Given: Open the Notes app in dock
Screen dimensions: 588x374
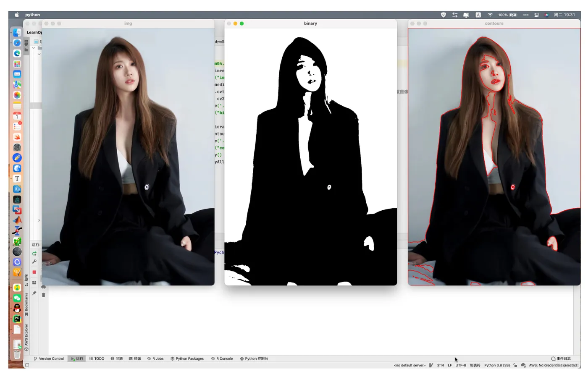Looking at the screenshot, I should coord(17,105).
